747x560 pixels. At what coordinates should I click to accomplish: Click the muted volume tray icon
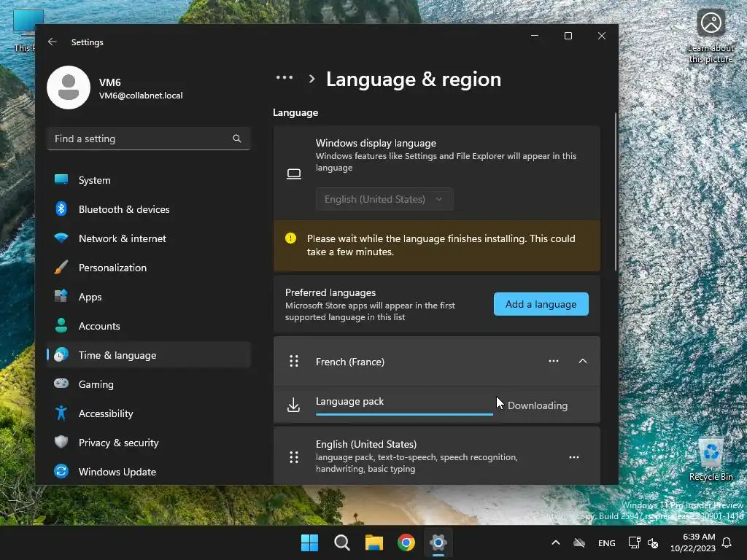[x=653, y=542]
